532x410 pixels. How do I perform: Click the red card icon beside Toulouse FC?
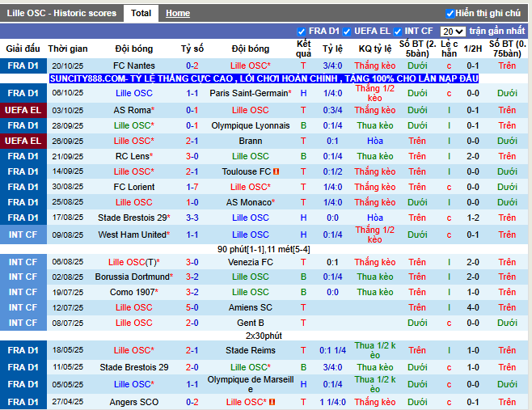pos(276,171)
